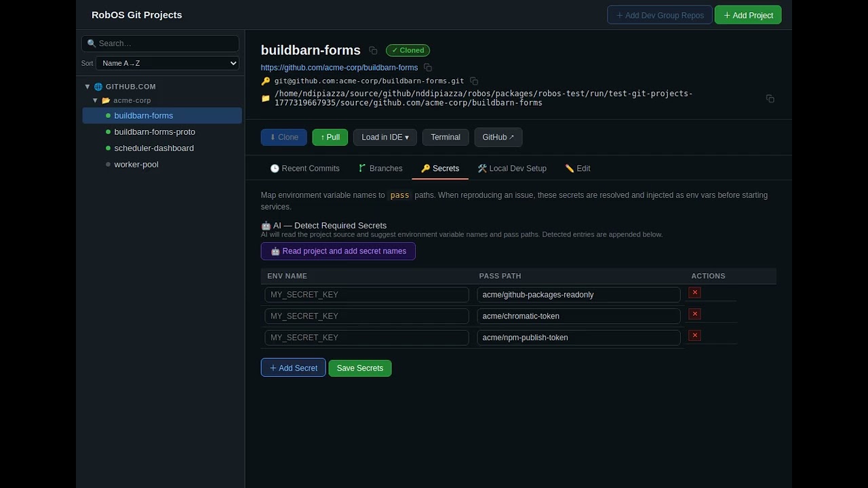Select scheduler-dashboard in the tree

coord(162,148)
